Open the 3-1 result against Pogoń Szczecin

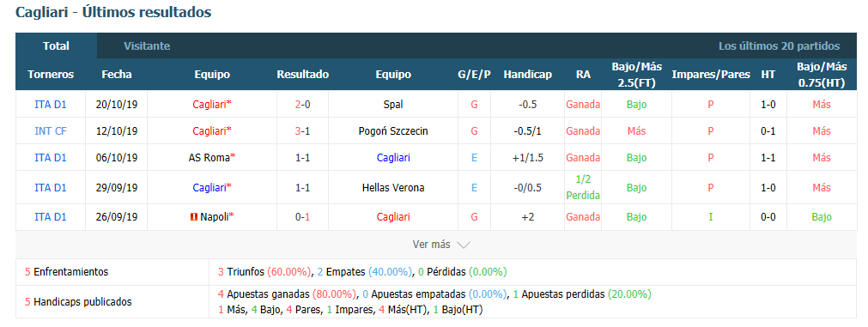(x=303, y=131)
